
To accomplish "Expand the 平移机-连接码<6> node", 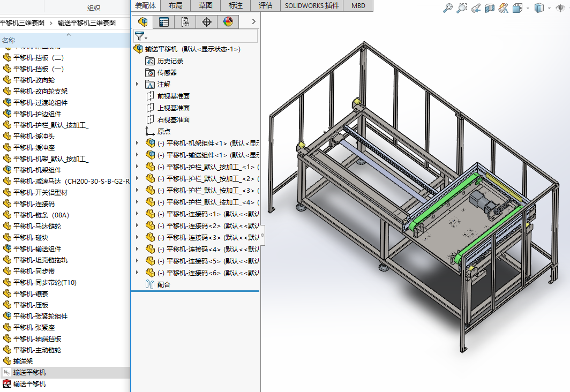I will (137, 273).
